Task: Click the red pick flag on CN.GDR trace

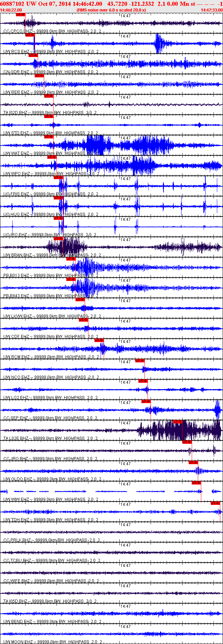Action: (33, 55)
